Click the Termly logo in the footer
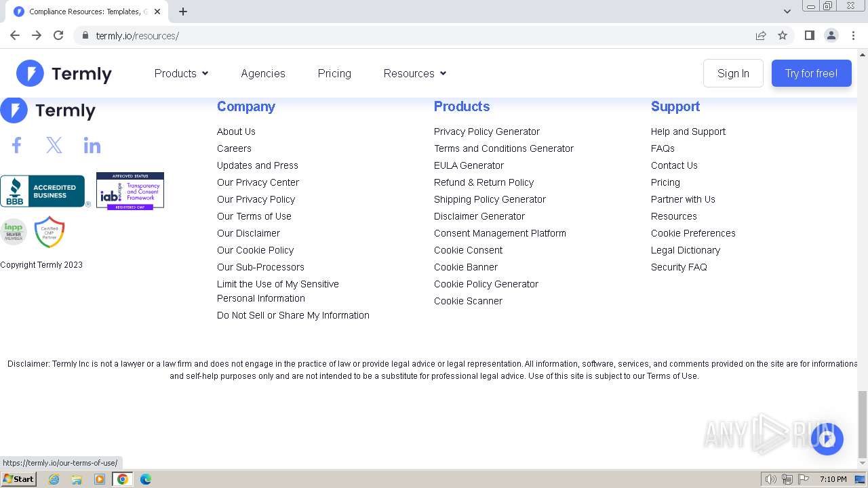Image resolution: width=868 pixels, height=488 pixels. pos(48,110)
